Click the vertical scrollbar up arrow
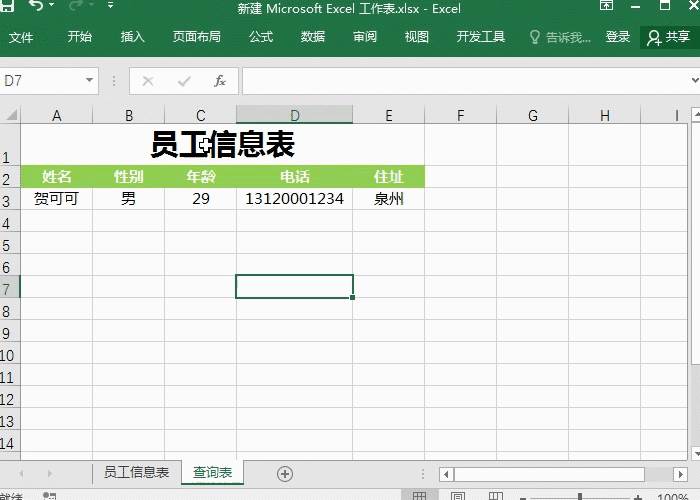Image resolution: width=700 pixels, height=500 pixels. point(696,115)
